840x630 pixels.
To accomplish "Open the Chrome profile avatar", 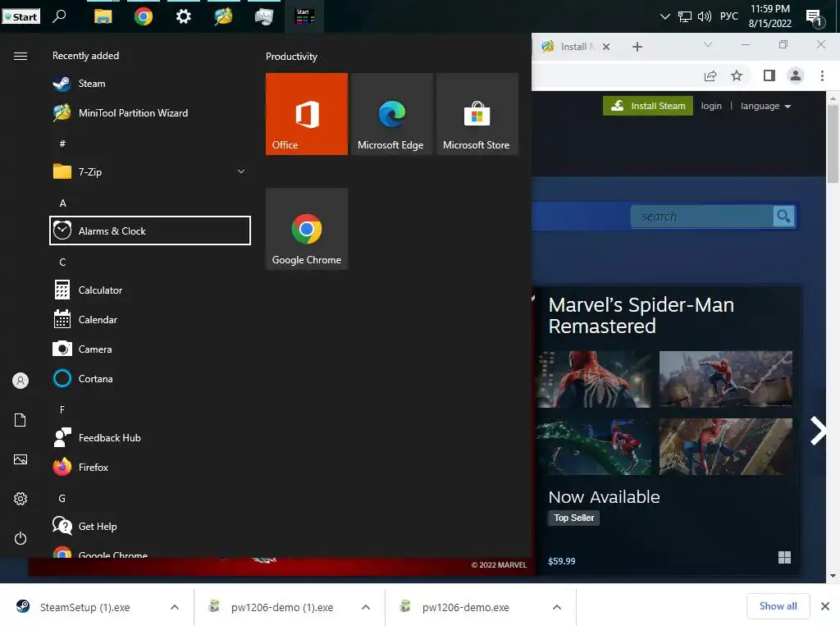I will pyautogui.click(x=796, y=76).
